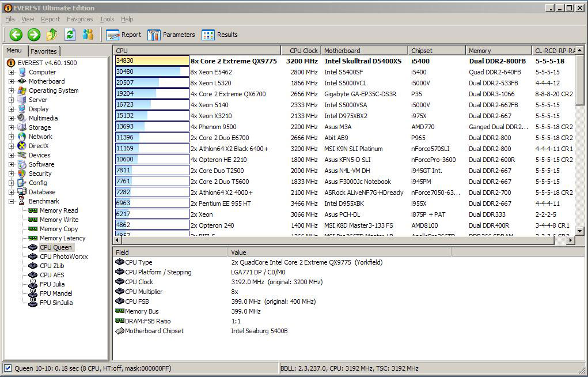Viewport: 588px width, 377px height.
Task: Open the View menu
Action: pyautogui.click(x=28, y=19)
